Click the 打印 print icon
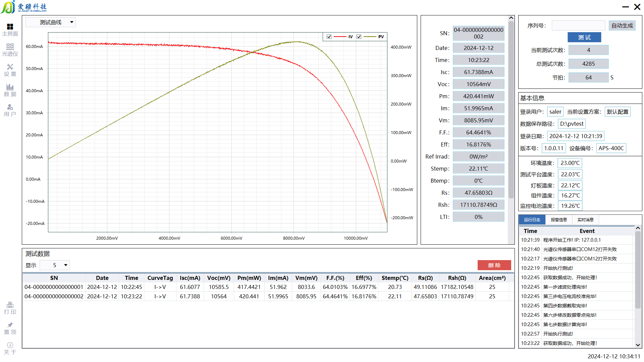The width and height of the screenshot is (644, 362). pyautogui.click(x=10, y=305)
